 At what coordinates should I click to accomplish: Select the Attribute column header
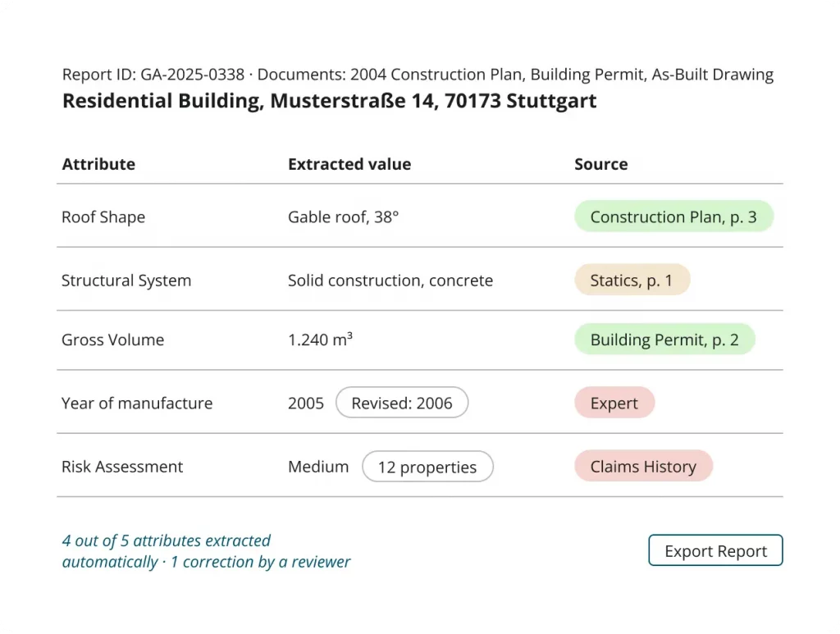click(x=98, y=164)
